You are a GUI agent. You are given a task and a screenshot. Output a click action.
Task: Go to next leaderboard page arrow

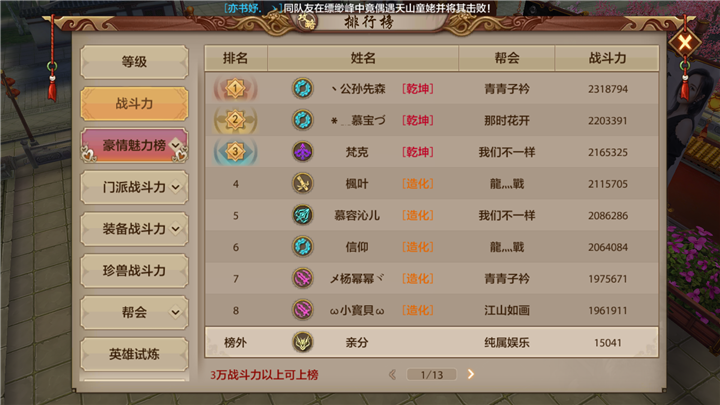click(471, 374)
